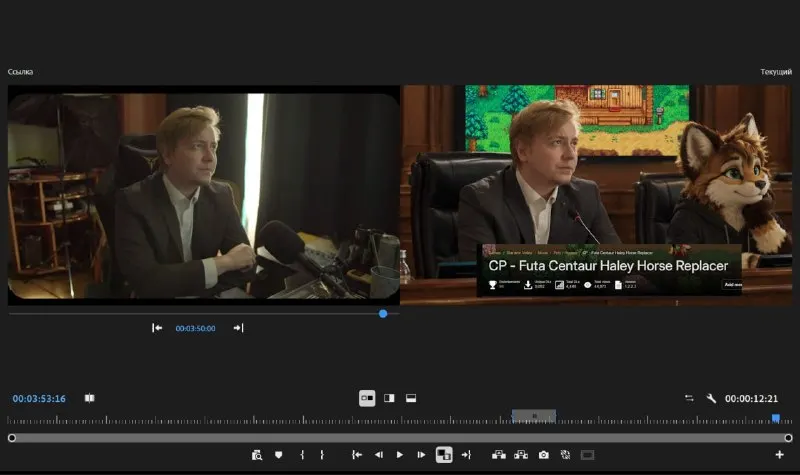Add a marker
Image resolution: width=800 pixels, height=475 pixels.
pyautogui.click(x=279, y=455)
